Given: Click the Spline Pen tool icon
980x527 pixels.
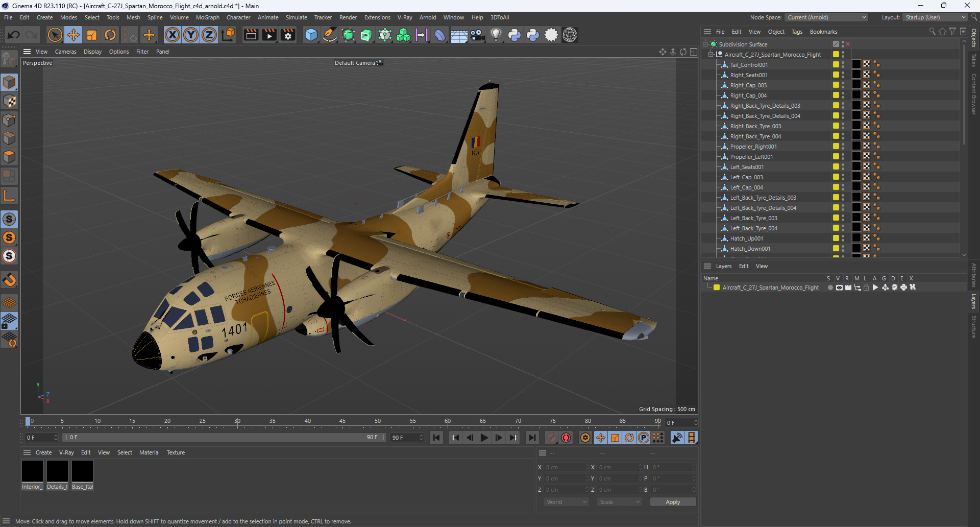Looking at the screenshot, I should point(330,35).
